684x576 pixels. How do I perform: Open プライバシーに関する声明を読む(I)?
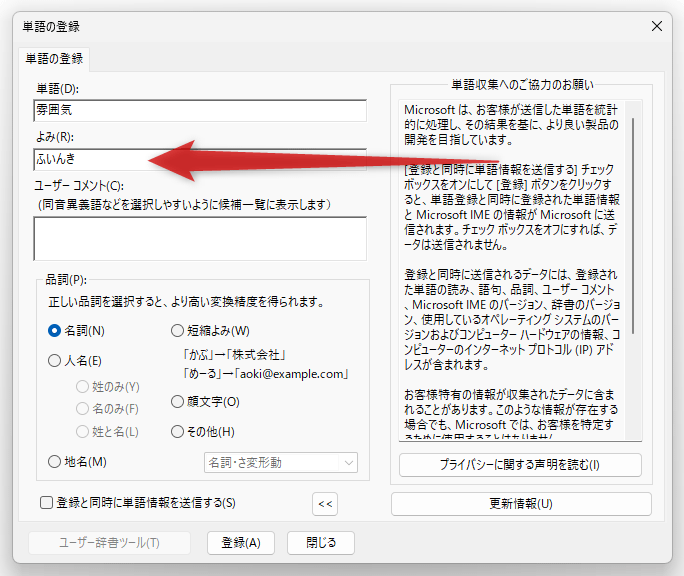coord(520,465)
